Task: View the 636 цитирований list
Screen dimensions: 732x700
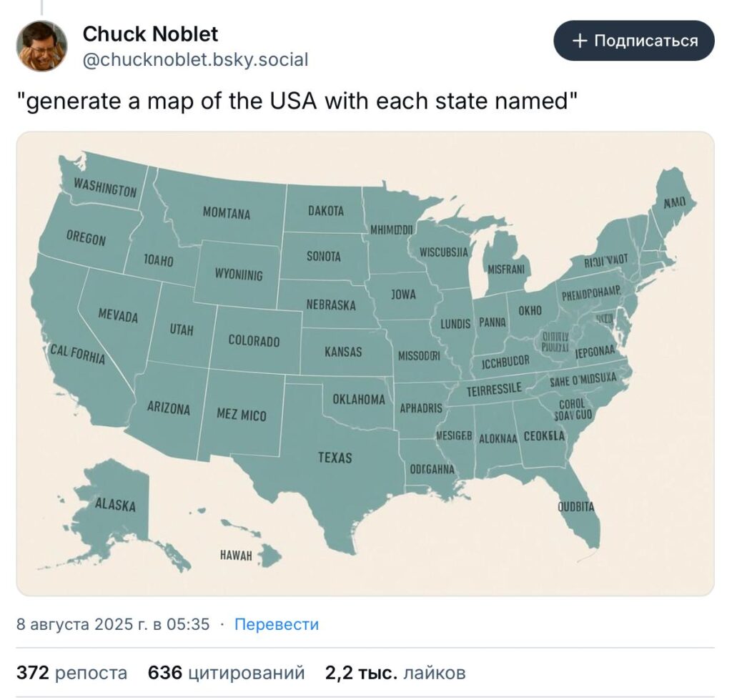Action: (227, 673)
